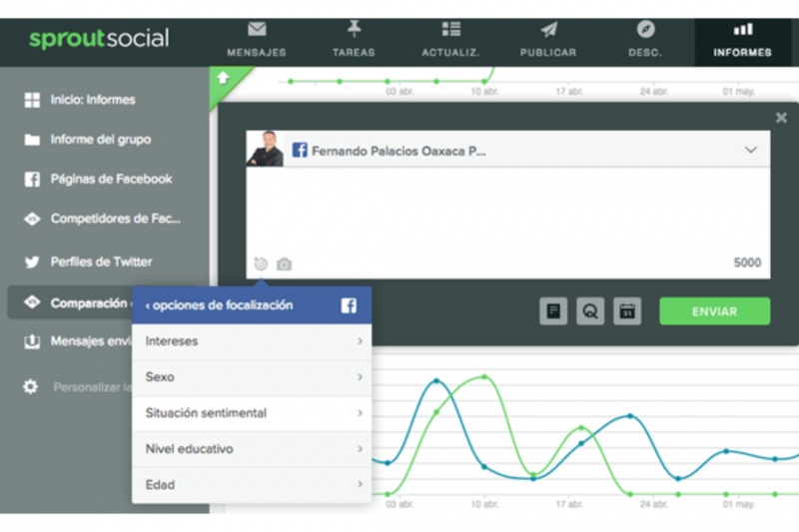Click the 17 abr. label on the lower chart
The width and height of the screenshot is (799, 532).
pyautogui.click(x=569, y=504)
